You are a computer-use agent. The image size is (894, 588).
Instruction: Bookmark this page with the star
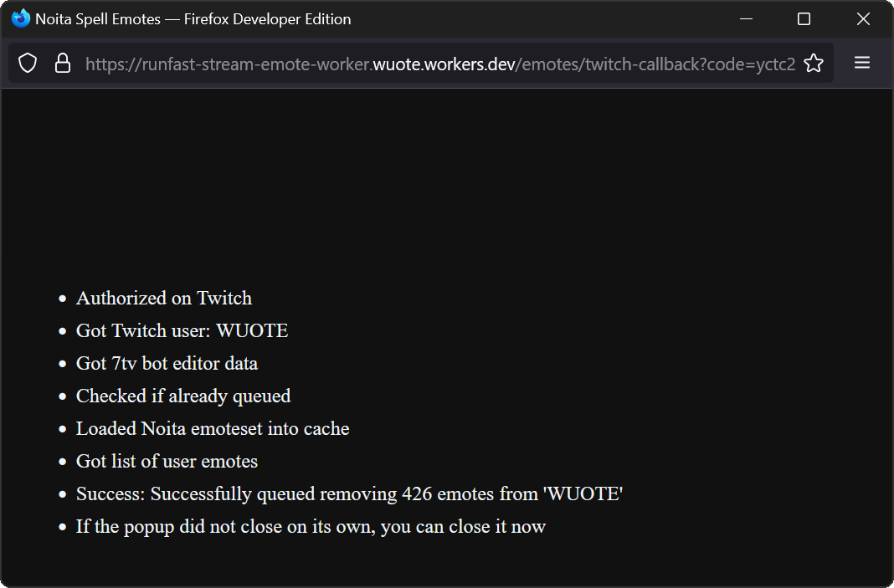pos(813,64)
